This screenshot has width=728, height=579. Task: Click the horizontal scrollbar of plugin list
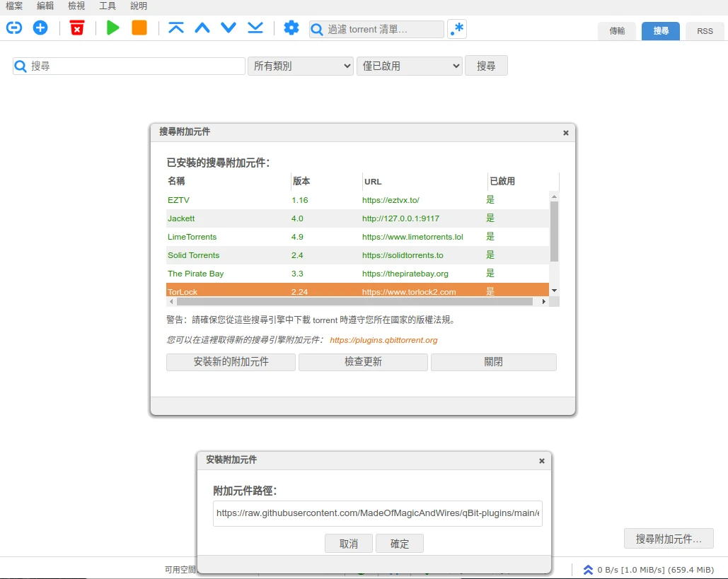354,301
